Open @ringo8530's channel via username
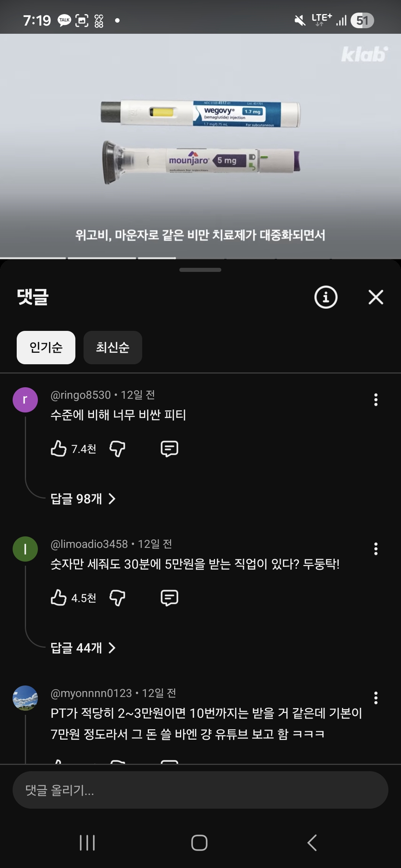The height and width of the screenshot is (868, 401). [81, 395]
